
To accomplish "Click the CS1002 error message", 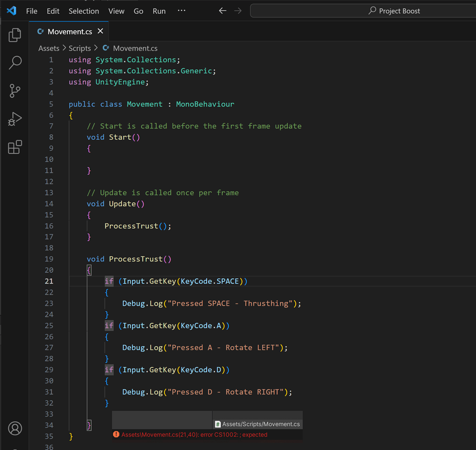I will pos(194,435).
